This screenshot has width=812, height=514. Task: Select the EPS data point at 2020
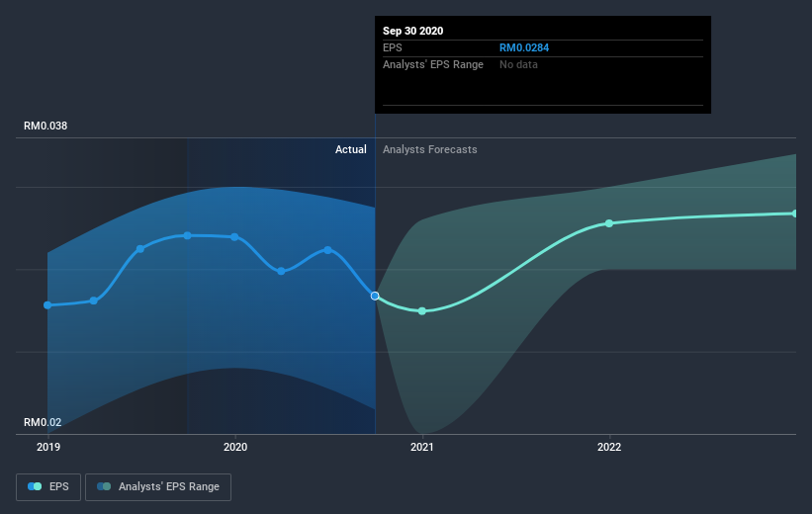[234, 237]
